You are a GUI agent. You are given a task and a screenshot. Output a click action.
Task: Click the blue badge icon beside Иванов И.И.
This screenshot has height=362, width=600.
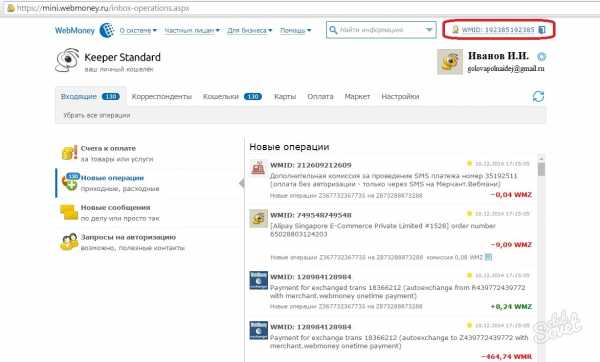(x=541, y=57)
